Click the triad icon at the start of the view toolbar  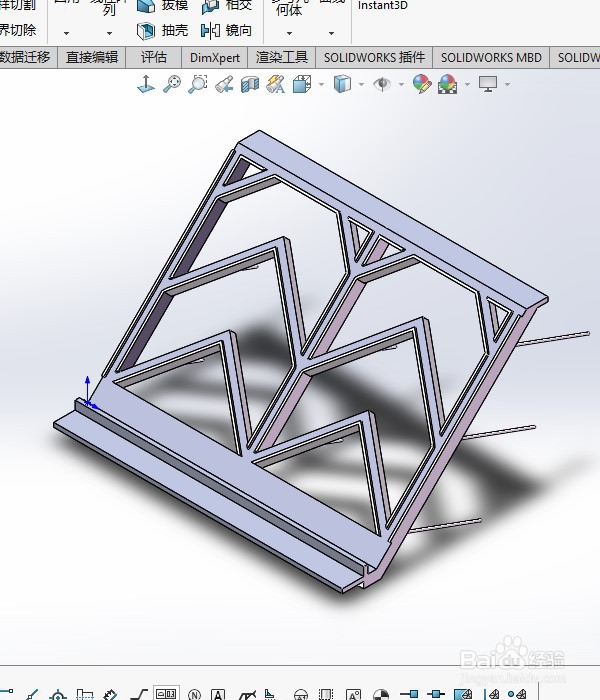[146, 84]
